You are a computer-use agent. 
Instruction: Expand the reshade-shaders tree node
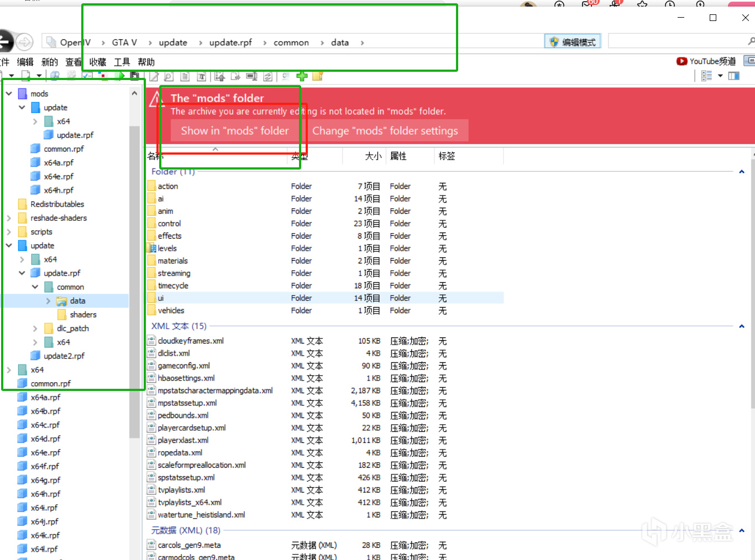(9, 218)
